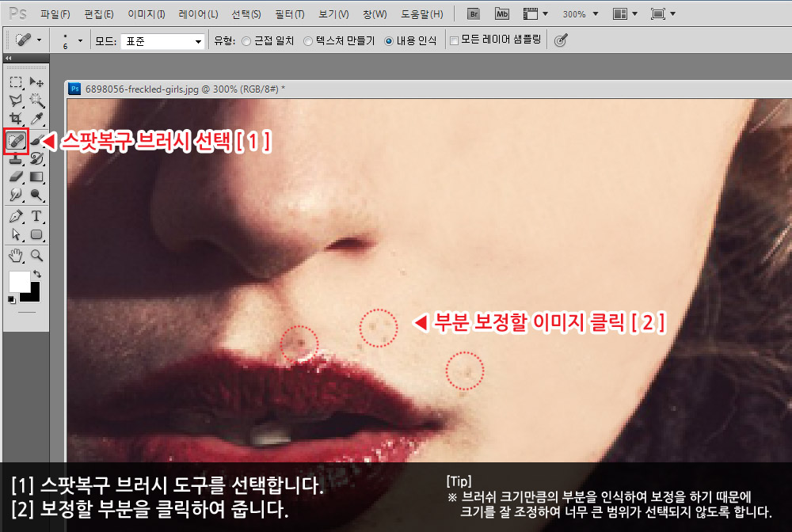Select the Crop tool
792x532 pixels.
[16, 120]
